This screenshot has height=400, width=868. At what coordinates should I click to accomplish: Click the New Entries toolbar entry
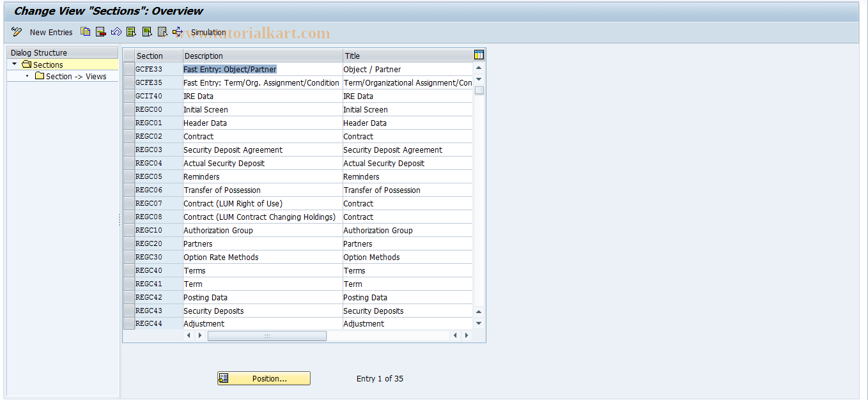[51, 32]
